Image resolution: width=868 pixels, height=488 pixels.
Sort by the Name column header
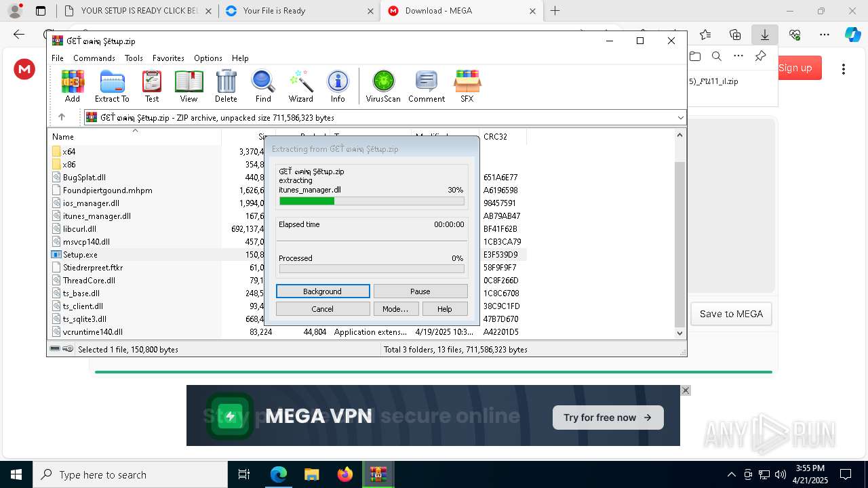136,137
